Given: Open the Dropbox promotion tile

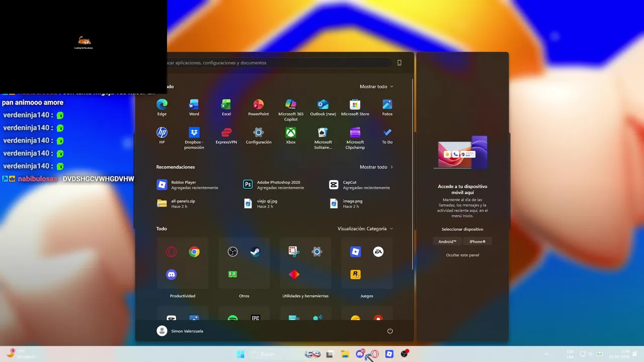Looking at the screenshot, I should tap(194, 138).
